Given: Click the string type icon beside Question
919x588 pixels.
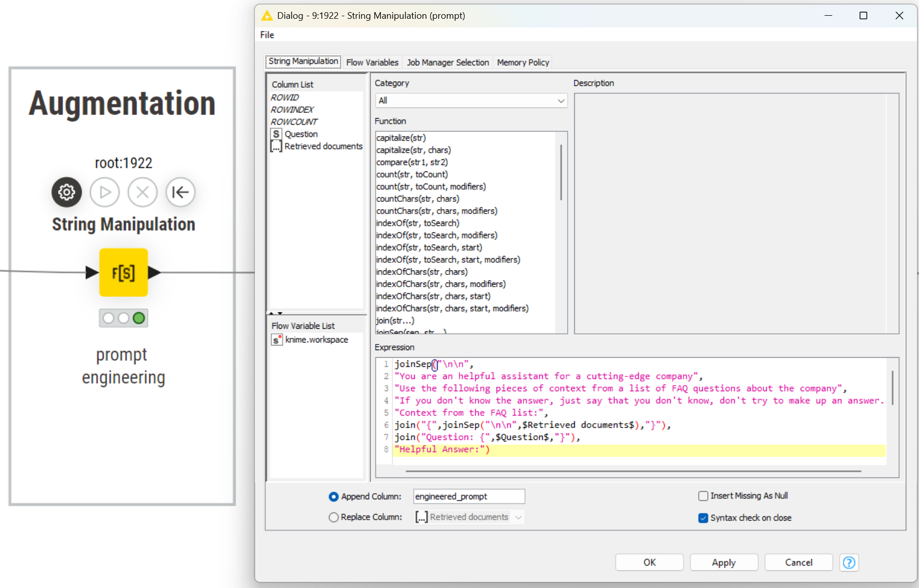Looking at the screenshot, I should [x=276, y=134].
